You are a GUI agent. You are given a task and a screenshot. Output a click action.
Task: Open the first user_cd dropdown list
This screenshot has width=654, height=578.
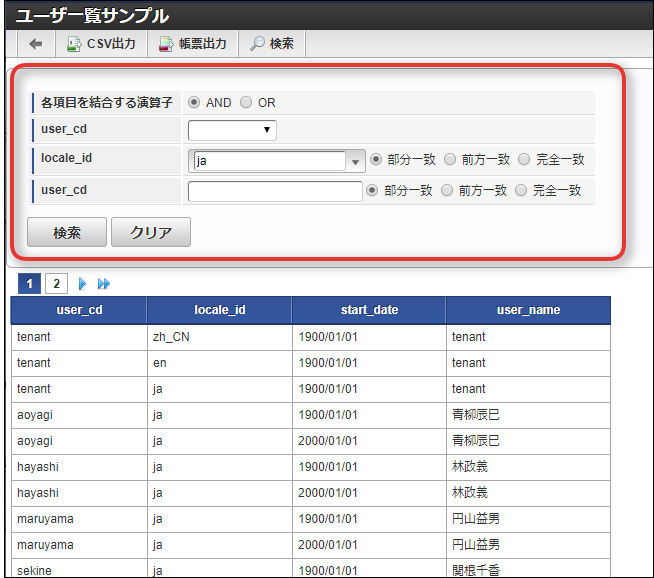point(232,130)
